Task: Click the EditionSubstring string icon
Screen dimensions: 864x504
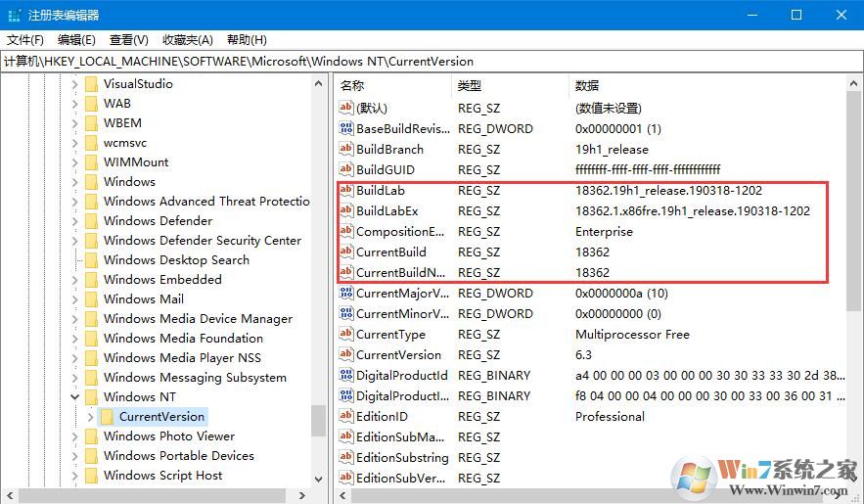Action: tap(346, 457)
